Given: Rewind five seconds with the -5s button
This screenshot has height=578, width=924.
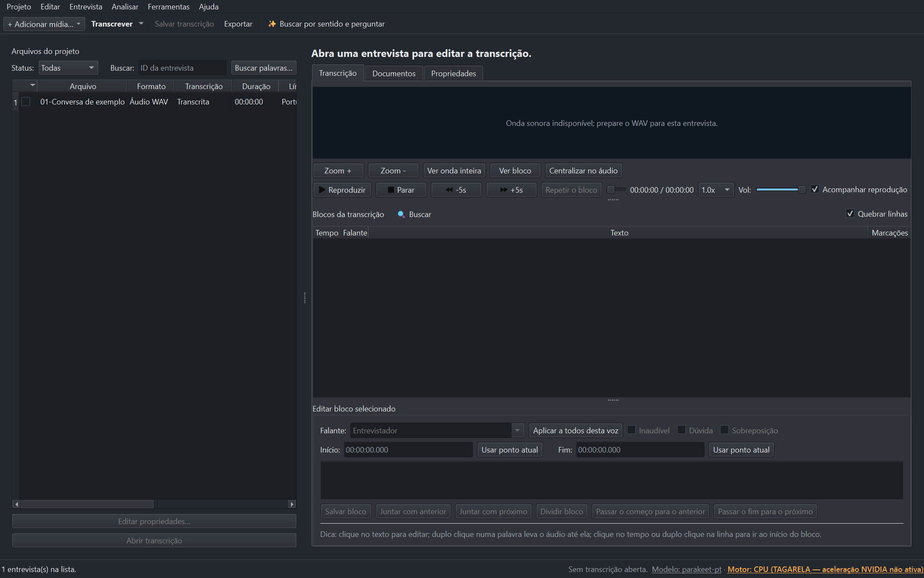Looking at the screenshot, I should 456,190.
